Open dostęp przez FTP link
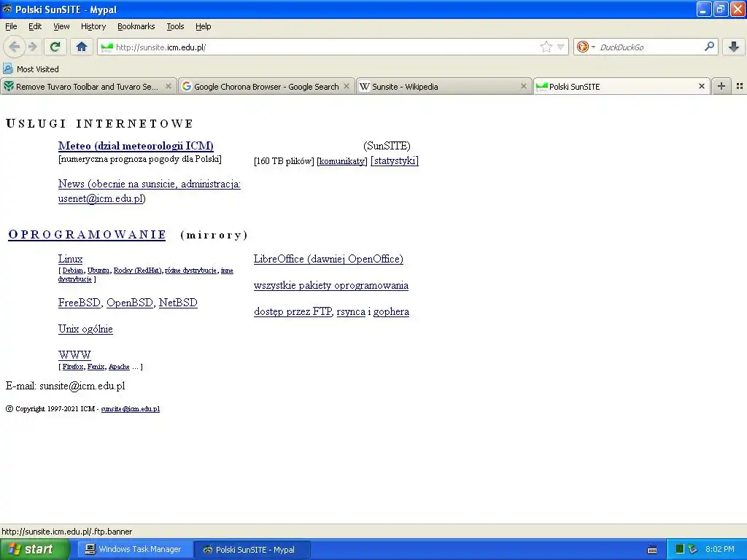This screenshot has width=747, height=560. point(293,311)
